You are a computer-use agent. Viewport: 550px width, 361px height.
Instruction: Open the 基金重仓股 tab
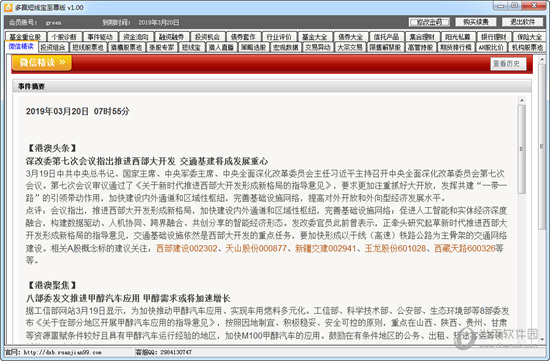point(25,37)
